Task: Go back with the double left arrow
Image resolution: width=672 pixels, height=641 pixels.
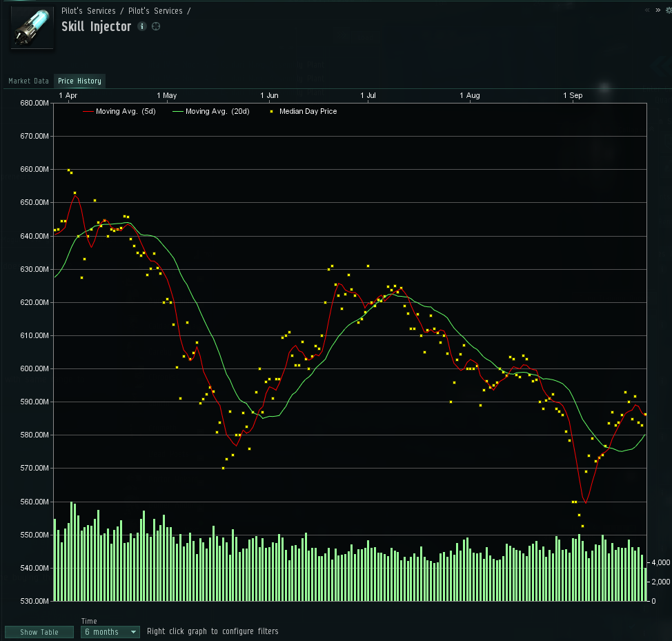Action: tap(647, 10)
